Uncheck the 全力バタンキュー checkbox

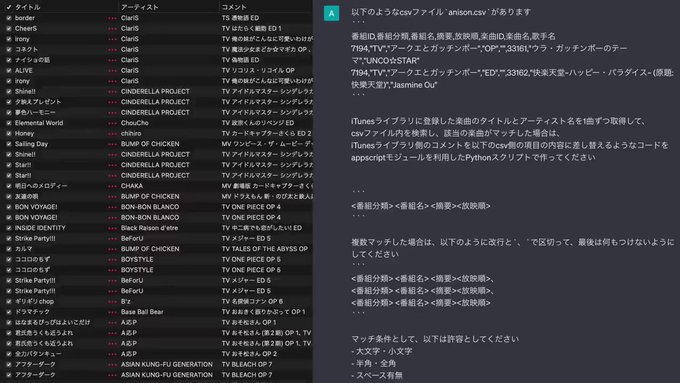pos(9,354)
